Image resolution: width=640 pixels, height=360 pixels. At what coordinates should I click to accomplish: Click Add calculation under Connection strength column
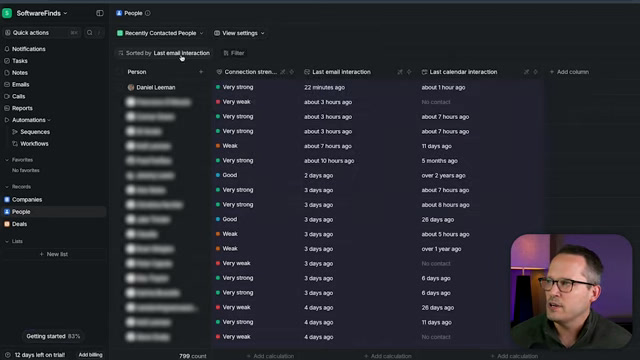(x=270, y=356)
